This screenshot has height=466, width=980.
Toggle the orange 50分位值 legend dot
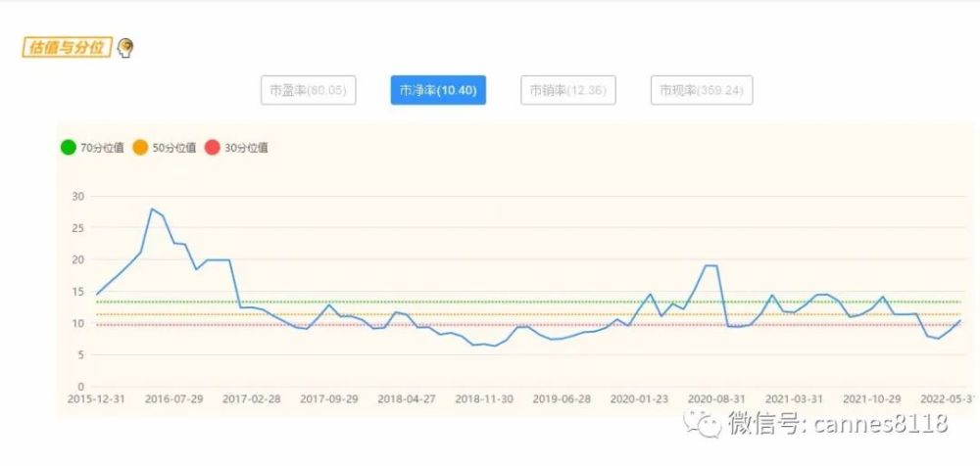tap(140, 148)
